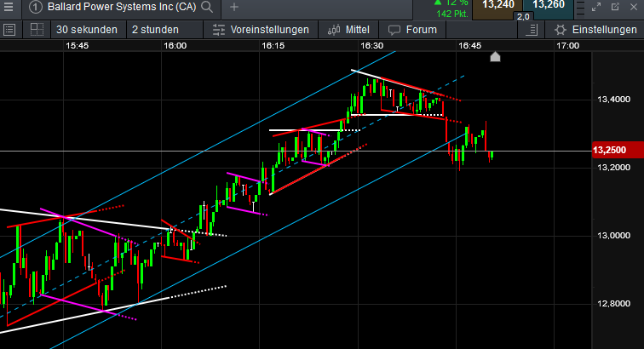Open the hamburger main menu
This screenshot has width=644, height=349.
pos(9,7)
